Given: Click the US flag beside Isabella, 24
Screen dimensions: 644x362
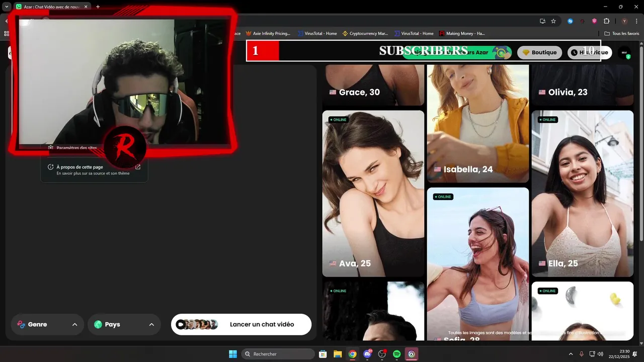Looking at the screenshot, I should (437, 170).
